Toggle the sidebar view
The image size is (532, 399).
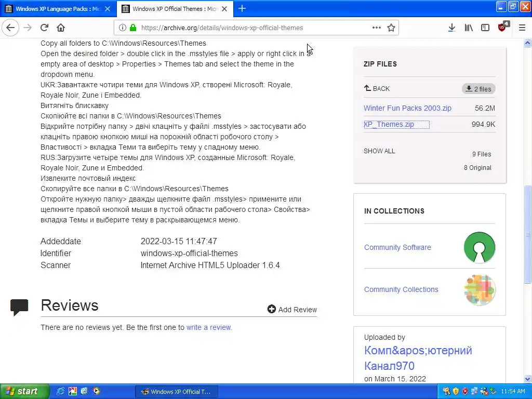tap(485, 28)
